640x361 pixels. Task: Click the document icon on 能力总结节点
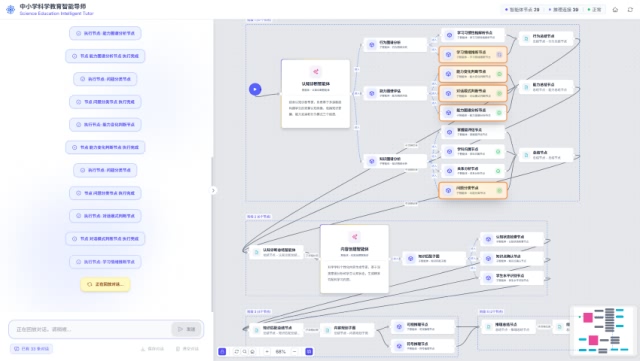[x=526, y=87]
